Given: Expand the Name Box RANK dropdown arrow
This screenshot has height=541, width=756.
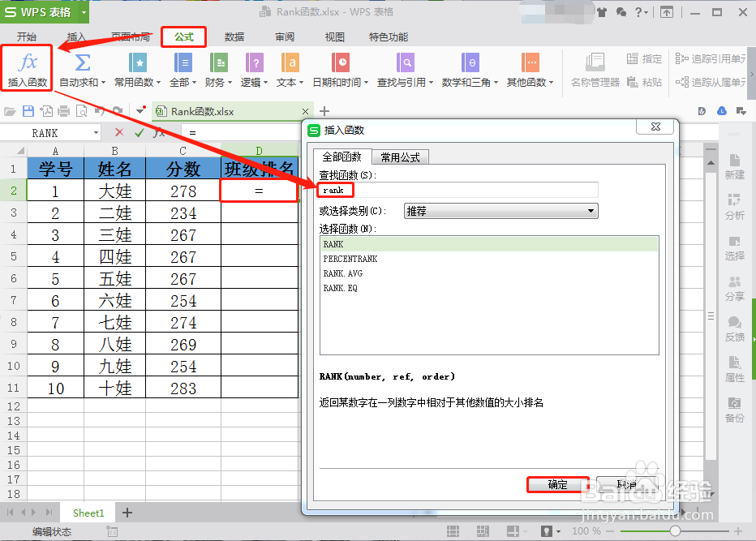Looking at the screenshot, I should coord(96,132).
